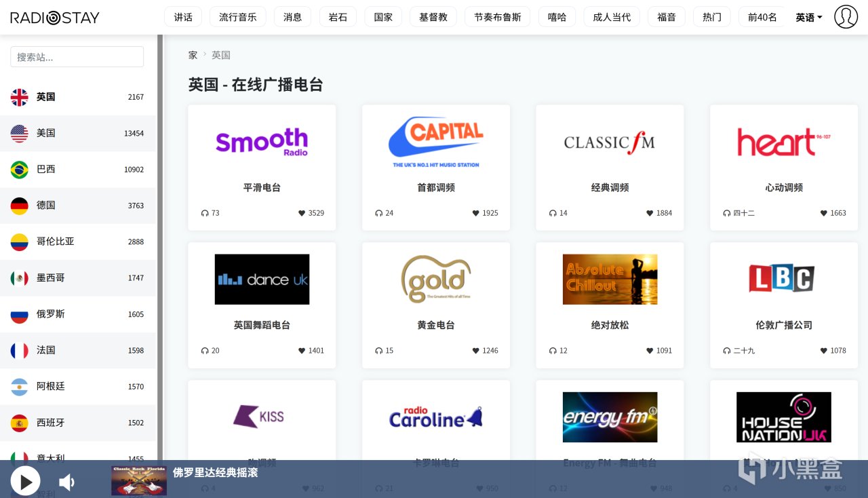The image size is (868, 498).
Task: Select the Colombia flag icon
Action: click(x=19, y=242)
